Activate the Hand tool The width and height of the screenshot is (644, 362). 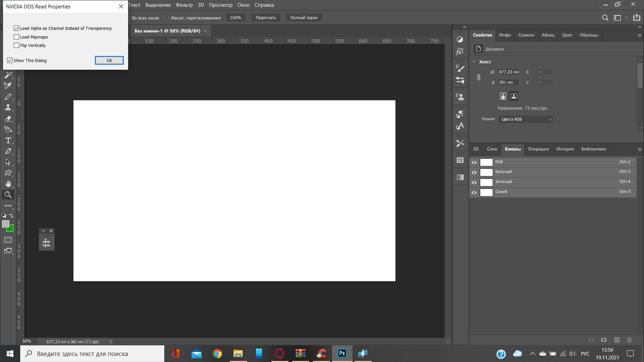[8, 184]
